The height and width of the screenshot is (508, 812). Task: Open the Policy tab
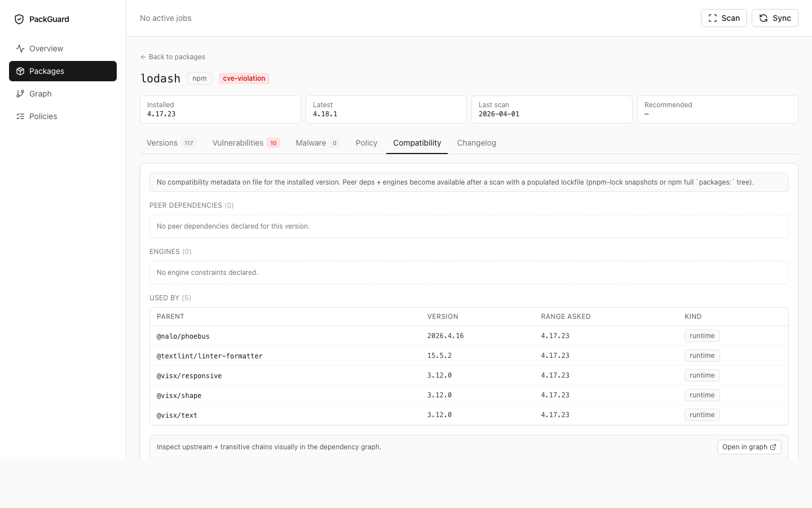click(367, 143)
